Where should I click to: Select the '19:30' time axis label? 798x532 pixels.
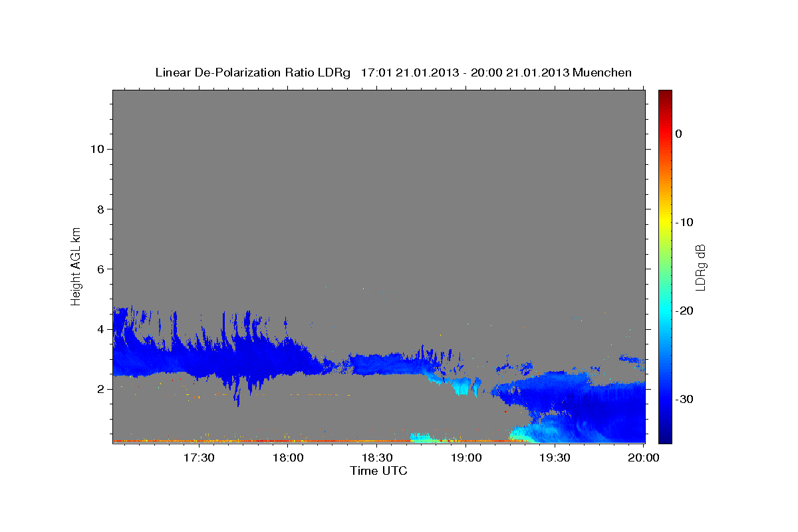point(555,458)
